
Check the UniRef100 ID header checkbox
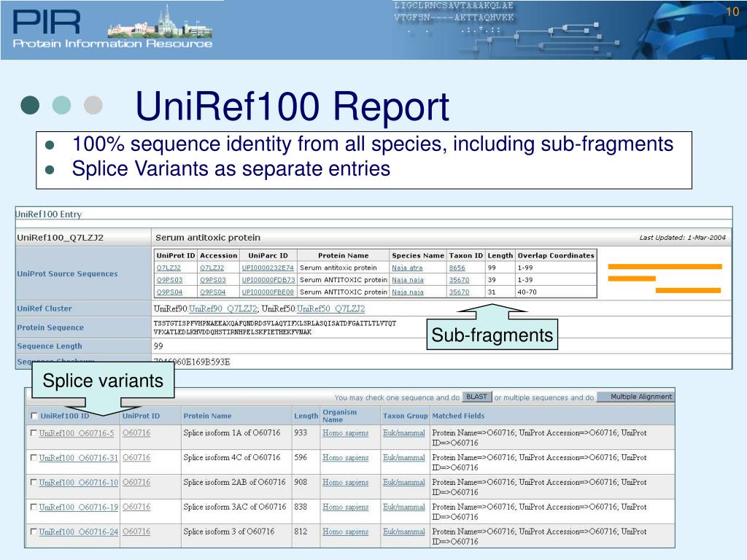coord(34,416)
